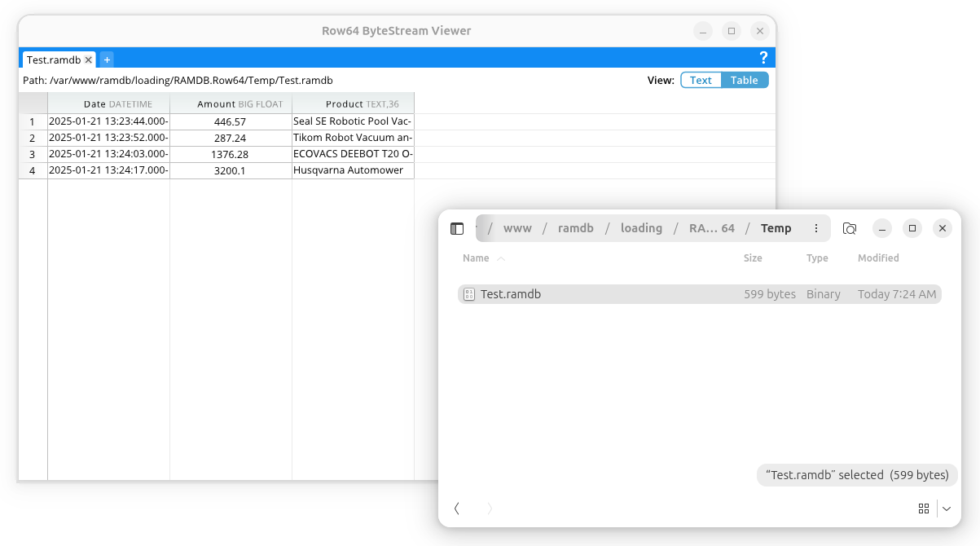Switch to Text view

tap(701, 80)
